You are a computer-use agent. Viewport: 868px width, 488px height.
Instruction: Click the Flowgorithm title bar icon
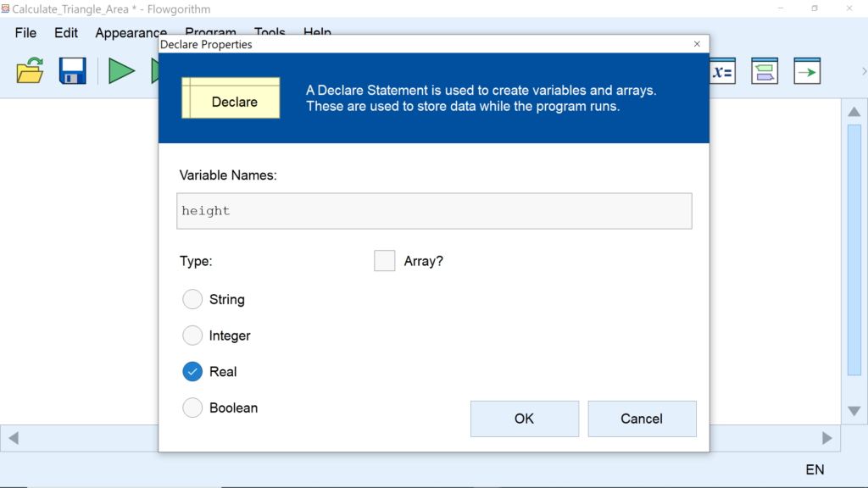[x=7, y=8]
